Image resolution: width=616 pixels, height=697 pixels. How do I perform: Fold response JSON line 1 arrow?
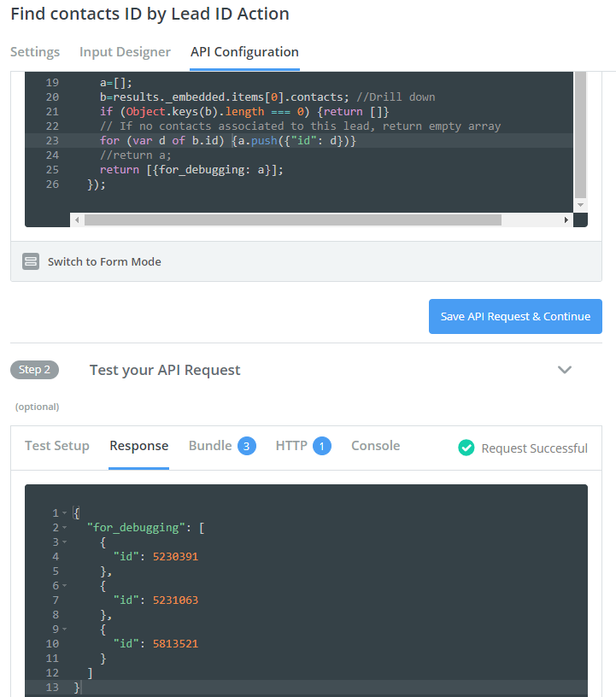click(x=64, y=513)
